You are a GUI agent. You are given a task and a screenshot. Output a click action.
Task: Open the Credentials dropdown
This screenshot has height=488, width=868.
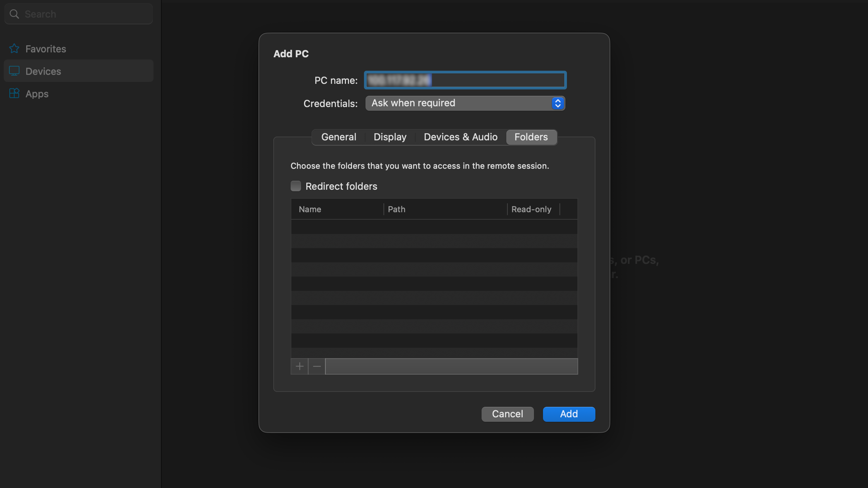click(465, 103)
